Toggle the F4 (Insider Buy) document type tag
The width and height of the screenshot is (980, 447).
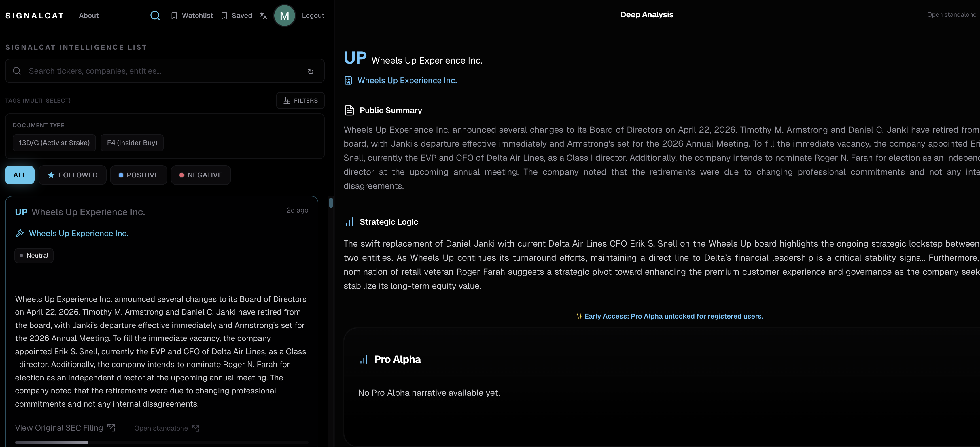click(x=132, y=143)
